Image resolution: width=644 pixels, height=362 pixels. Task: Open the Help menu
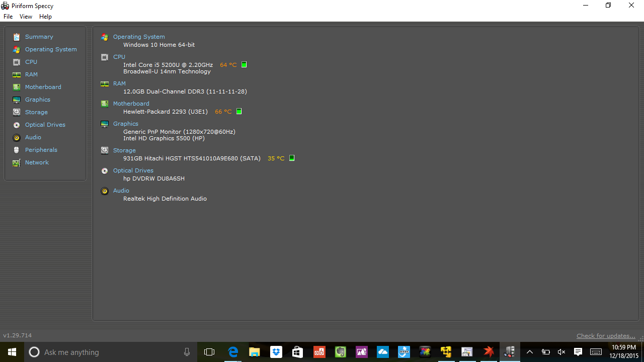coord(45,17)
